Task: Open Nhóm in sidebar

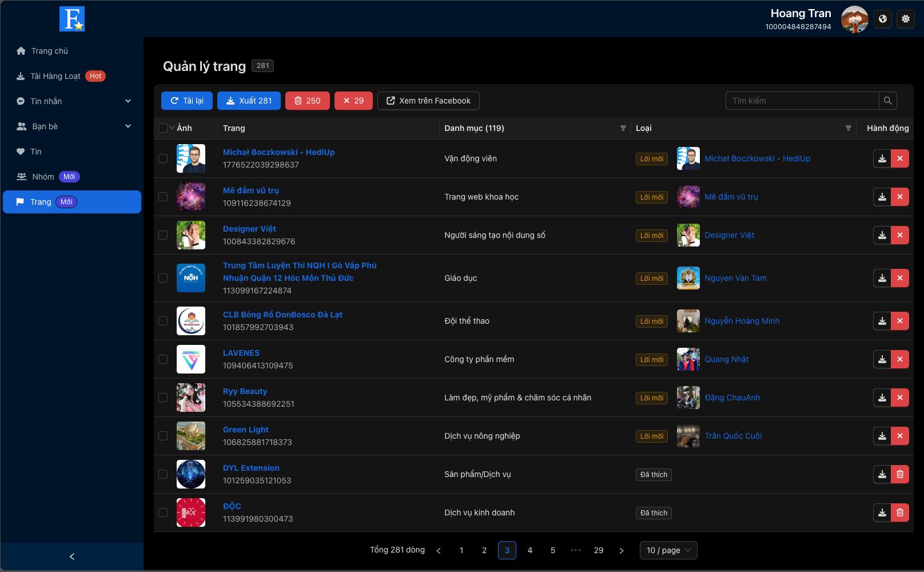Action: [x=72, y=177]
